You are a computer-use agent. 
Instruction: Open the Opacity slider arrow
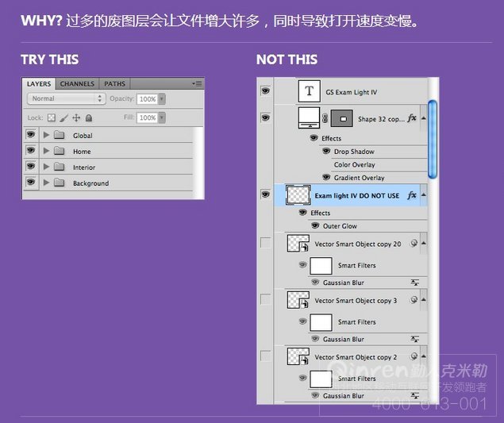[x=162, y=98]
